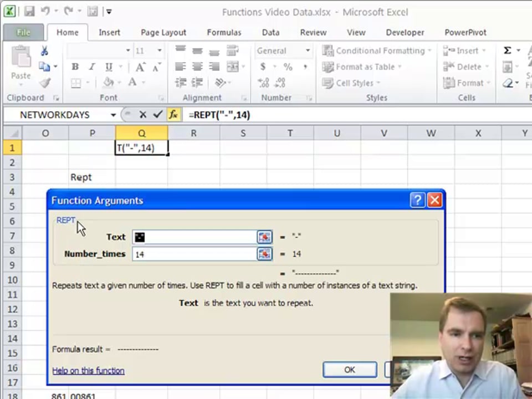
Task: Click the AutoSum sigma icon
Action: tap(507, 50)
